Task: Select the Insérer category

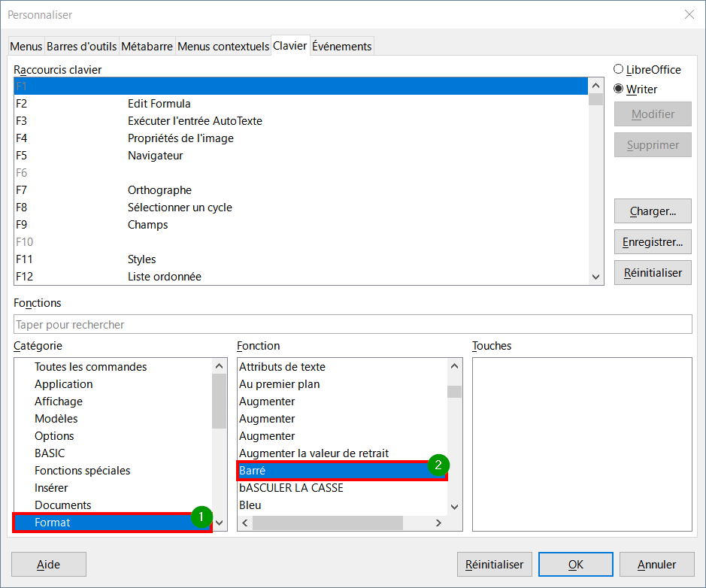Action: [x=113, y=488]
